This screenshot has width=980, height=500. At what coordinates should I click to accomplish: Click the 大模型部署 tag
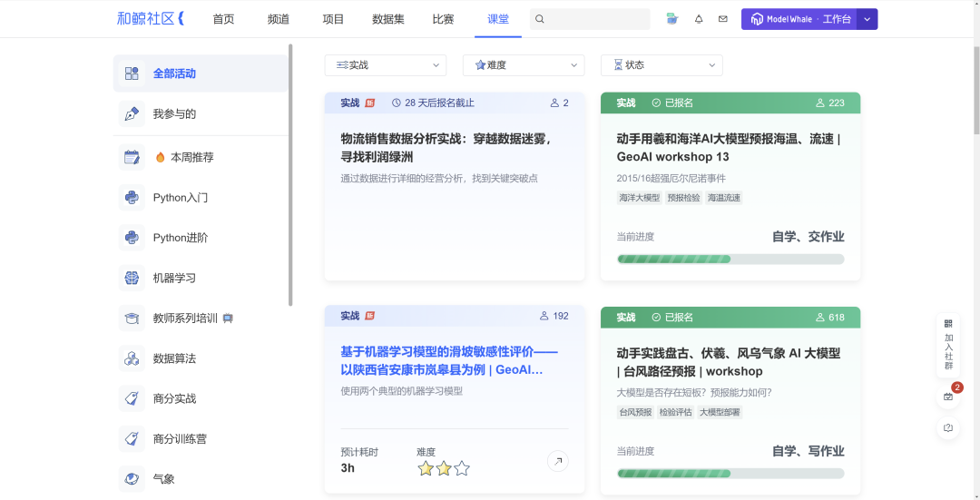click(x=720, y=413)
